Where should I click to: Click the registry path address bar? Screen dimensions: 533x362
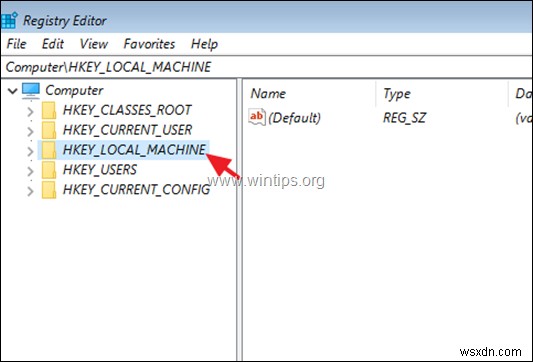266,67
